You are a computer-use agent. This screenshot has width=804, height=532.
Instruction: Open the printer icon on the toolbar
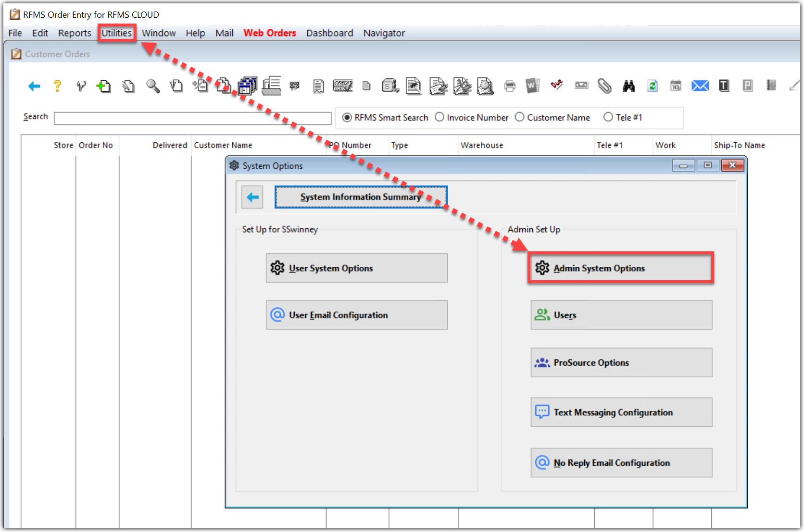point(510,86)
